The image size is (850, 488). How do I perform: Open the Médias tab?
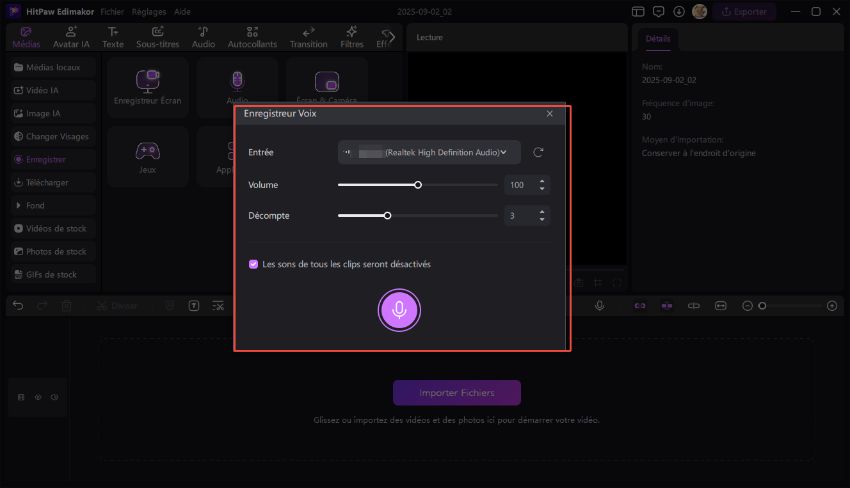coord(26,37)
